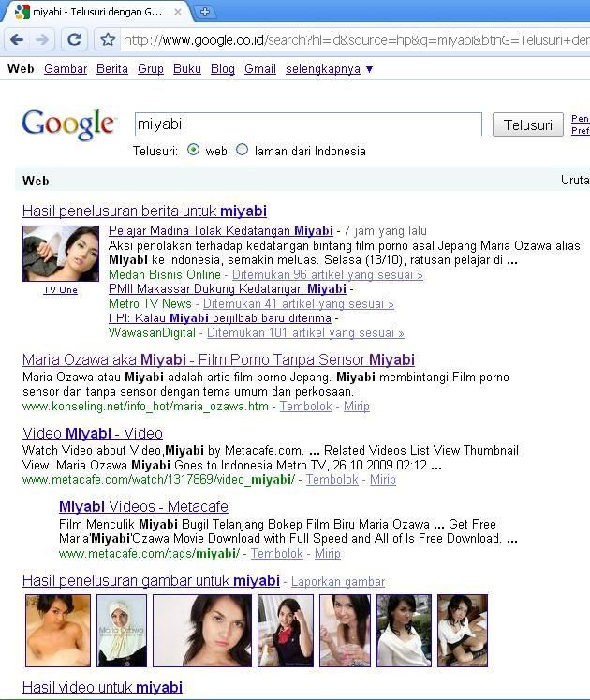Click the bold 'Web' label in top navigation
This screenshot has height=700, width=590.
pos(21,68)
